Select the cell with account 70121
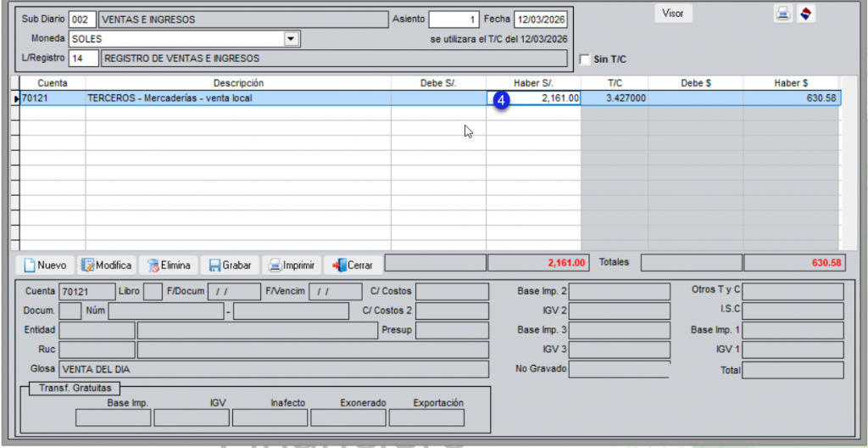 53,98
